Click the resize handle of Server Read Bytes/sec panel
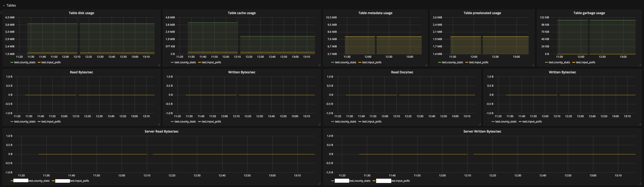Viewport: 644px width, 187px height. 319,183
